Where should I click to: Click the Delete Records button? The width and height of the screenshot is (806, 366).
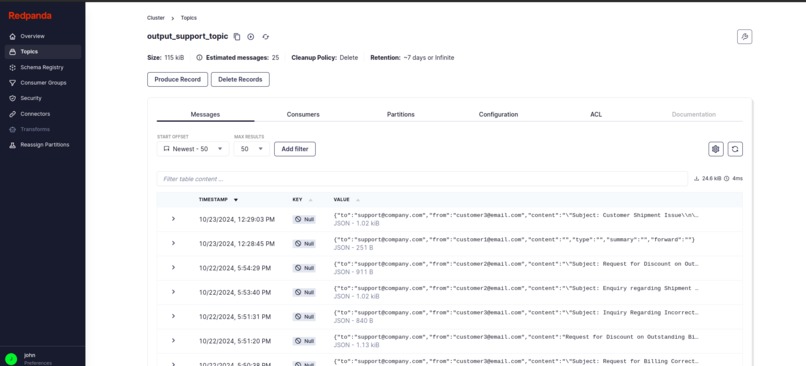pos(240,80)
